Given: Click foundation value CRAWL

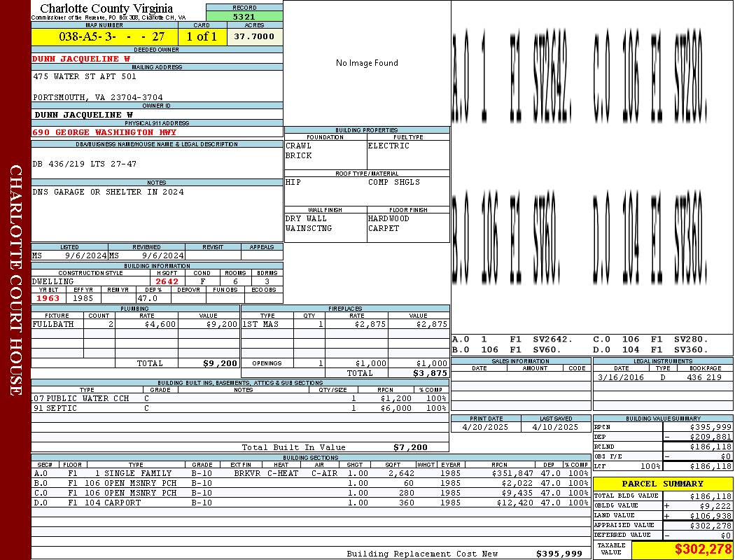Looking at the screenshot, I should tap(298, 146).
